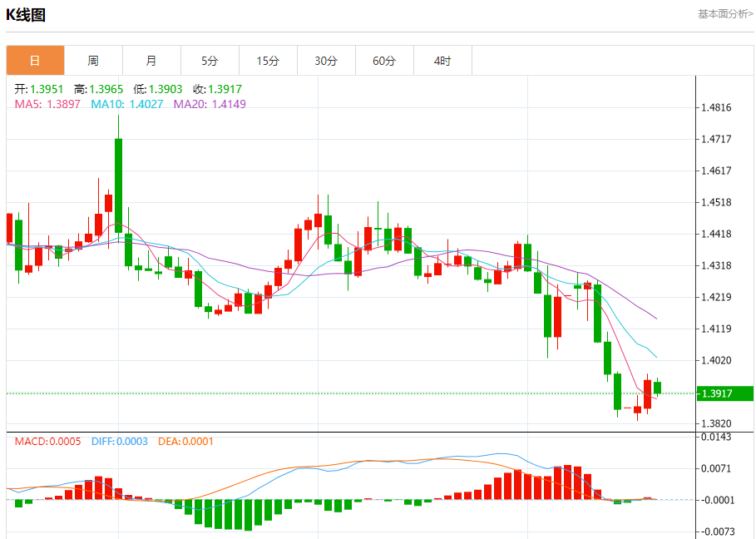Click the 0.0143 MACD axis label
The height and width of the screenshot is (539, 756).
(716, 438)
